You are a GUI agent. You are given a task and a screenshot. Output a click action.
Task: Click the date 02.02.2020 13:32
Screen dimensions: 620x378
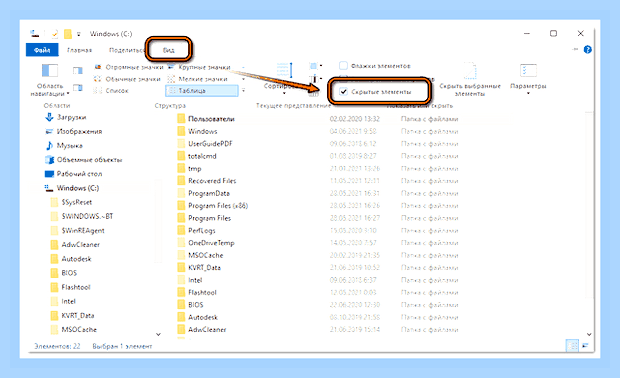click(355, 119)
